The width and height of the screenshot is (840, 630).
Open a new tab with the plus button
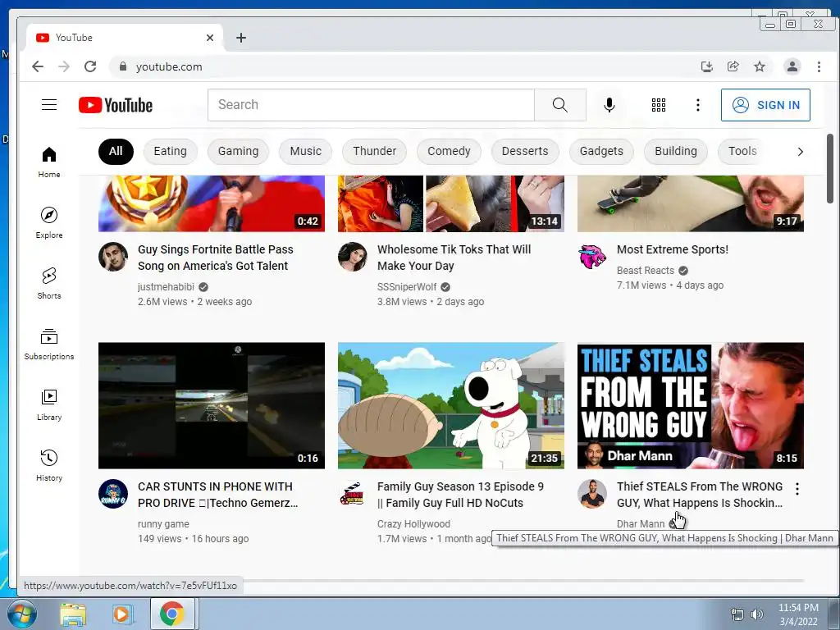click(241, 38)
